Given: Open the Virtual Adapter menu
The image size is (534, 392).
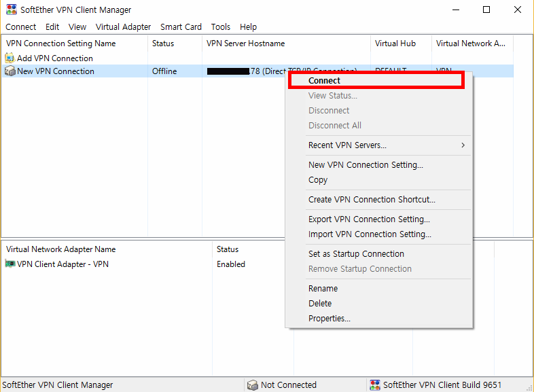Looking at the screenshot, I should tap(123, 27).
